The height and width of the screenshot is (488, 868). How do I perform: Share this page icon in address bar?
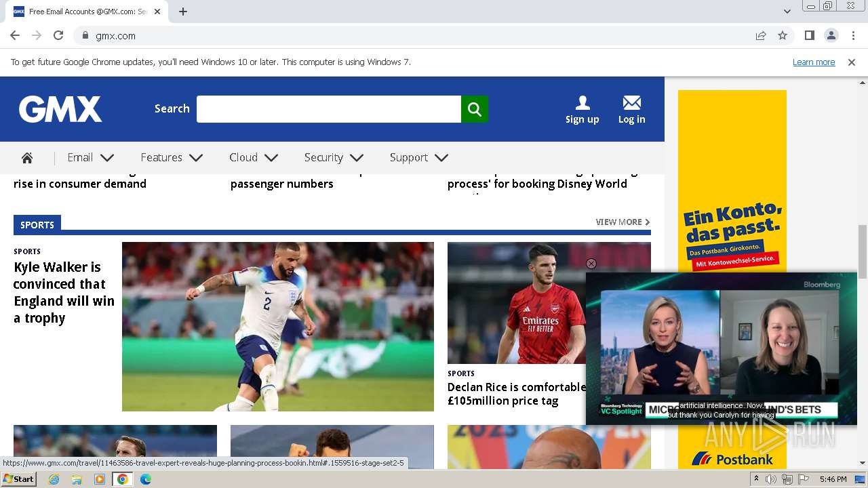761,36
